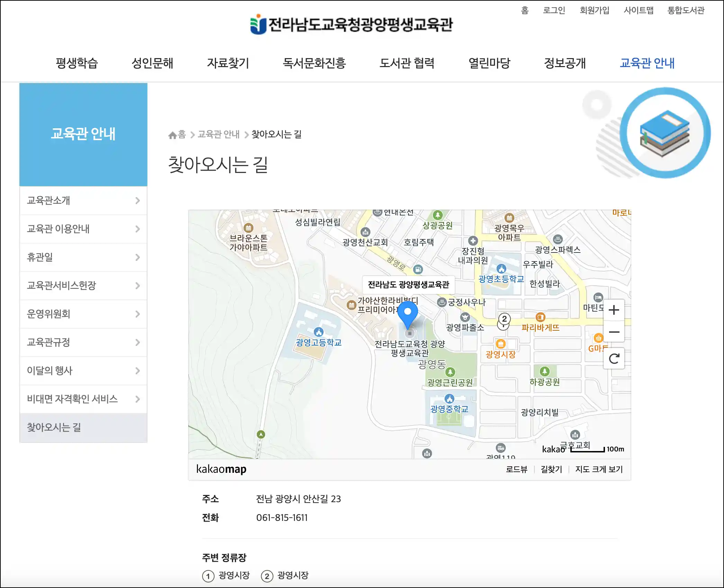The image size is (724, 588).
Task: Zoom in the map with plus button
Action: pos(614,310)
